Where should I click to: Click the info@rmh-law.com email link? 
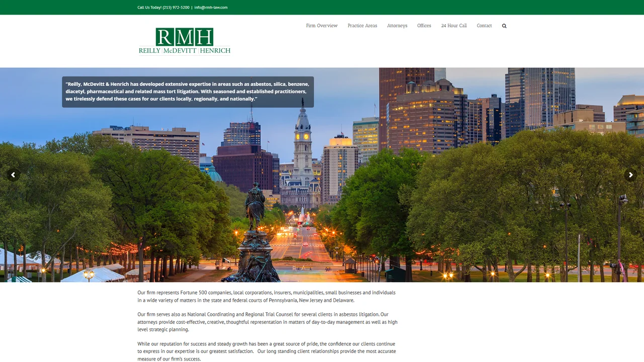click(211, 8)
